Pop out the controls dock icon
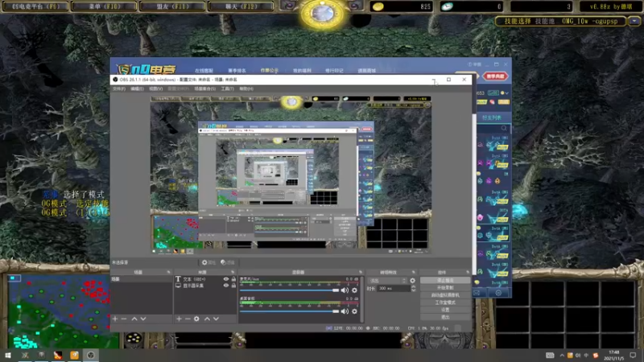 coord(468,272)
